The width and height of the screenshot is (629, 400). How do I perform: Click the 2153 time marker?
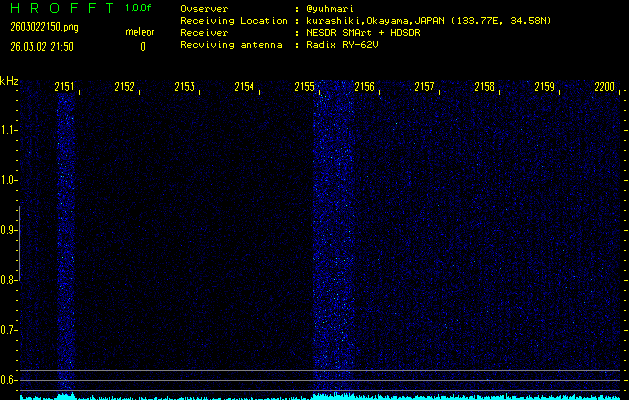[185, 87]
